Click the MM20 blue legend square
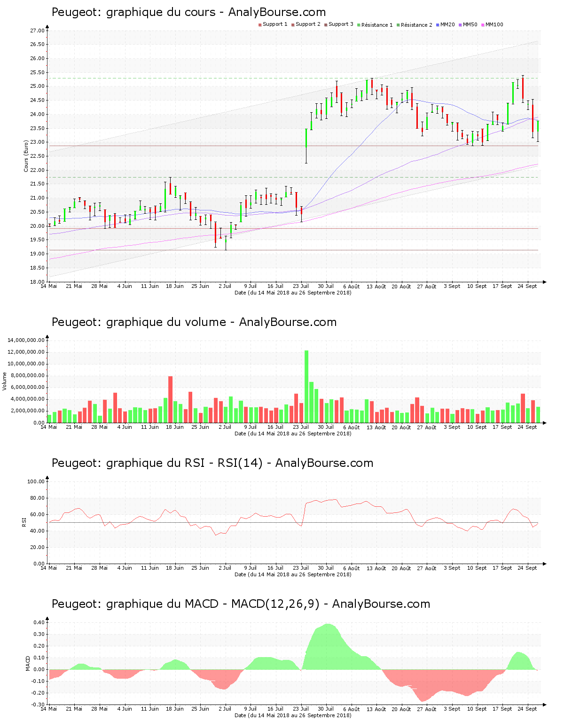Image resolution: width=564 pixels, height=728 pixels. point(438,25)
